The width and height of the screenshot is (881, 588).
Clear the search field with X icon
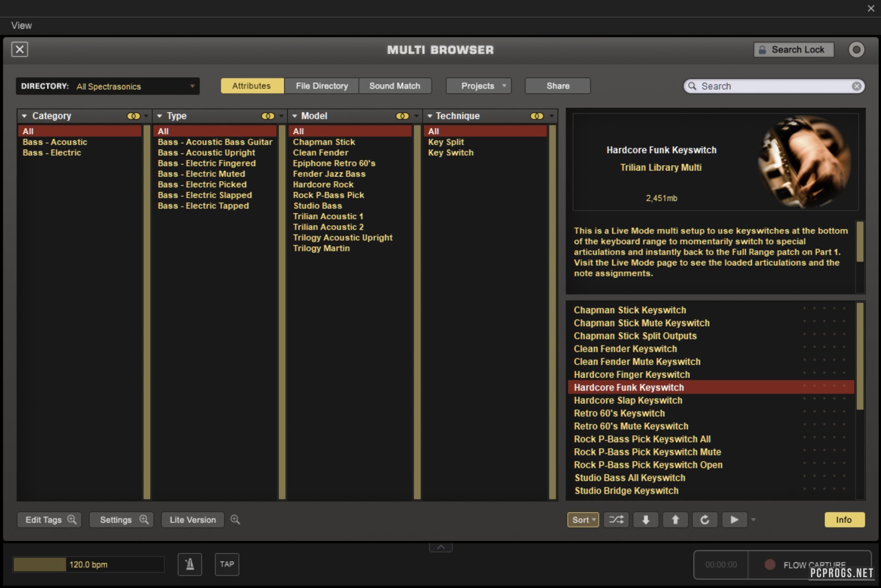[856, 86]
